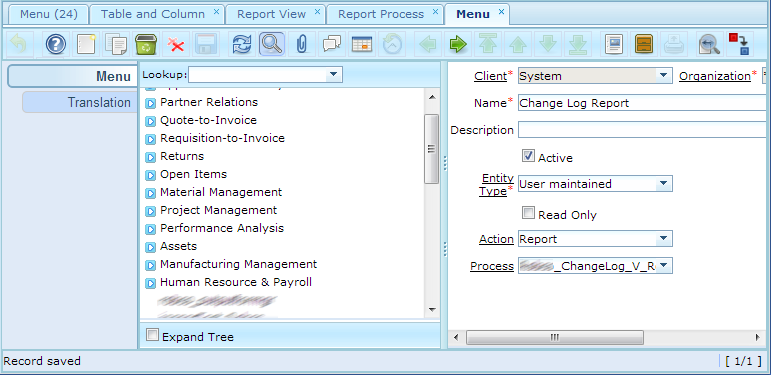The width and height of the screenshot is (771, 375).
Task: Switch to the Report View tab
Action: [x=271, y=14]
